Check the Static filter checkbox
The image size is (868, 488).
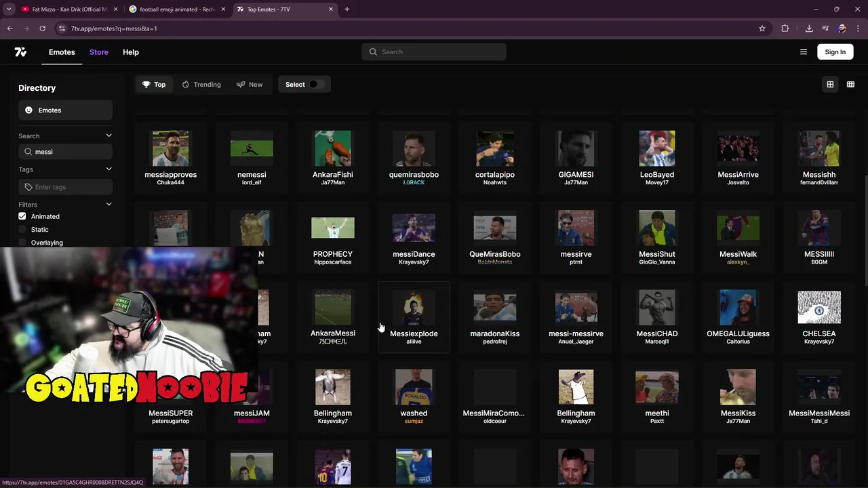click(x=22, y=230)
